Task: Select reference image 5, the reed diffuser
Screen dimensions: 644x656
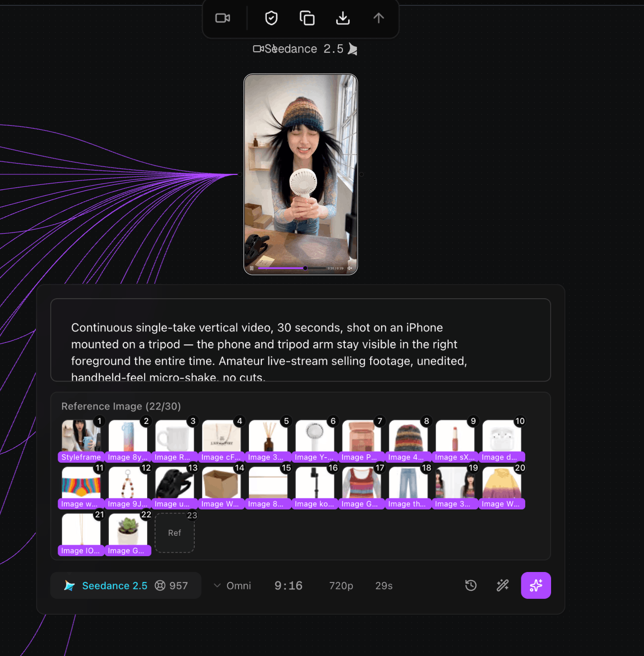Action: 268,440
